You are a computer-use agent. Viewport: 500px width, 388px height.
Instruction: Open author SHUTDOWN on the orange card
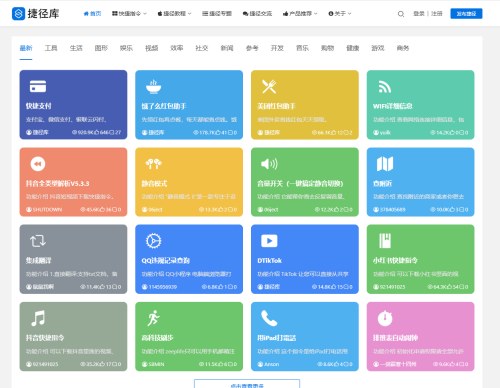[x=44, y=210]
